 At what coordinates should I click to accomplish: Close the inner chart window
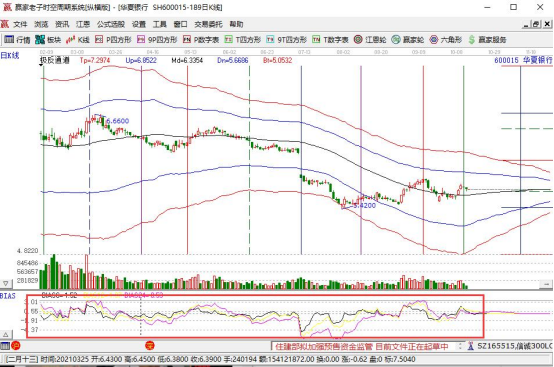[547, 24]
